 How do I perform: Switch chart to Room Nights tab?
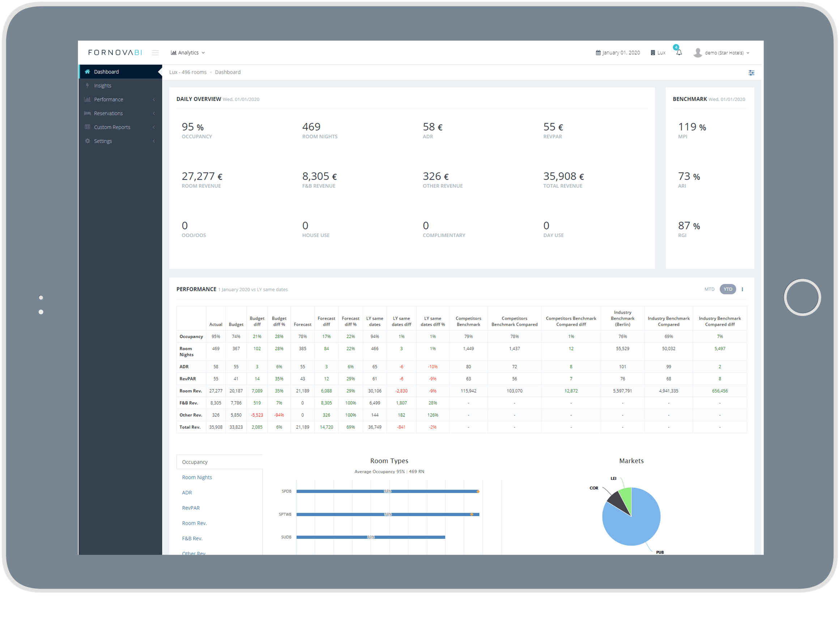point(197,477)
